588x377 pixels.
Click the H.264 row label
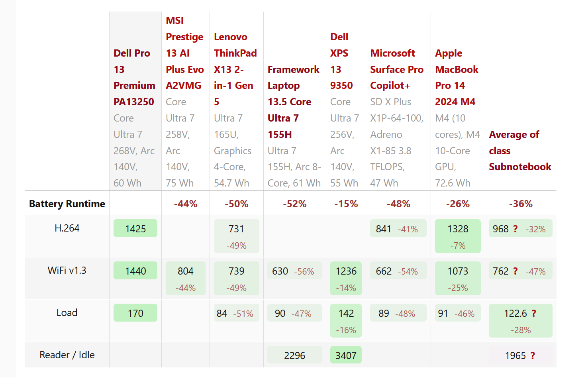click(x=67, y=228)
